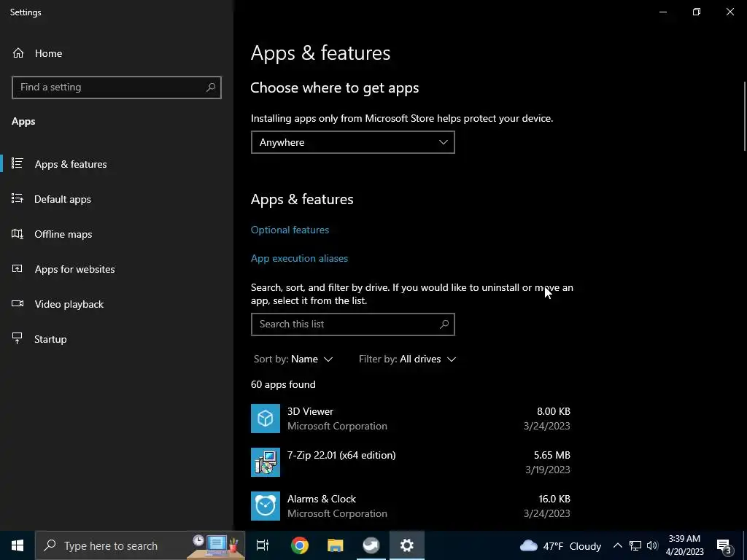The height and width of the screenshot is (560, 747).
Task: Open App execution aliases link
Action: pyautogui.click(x=299, y=259)
